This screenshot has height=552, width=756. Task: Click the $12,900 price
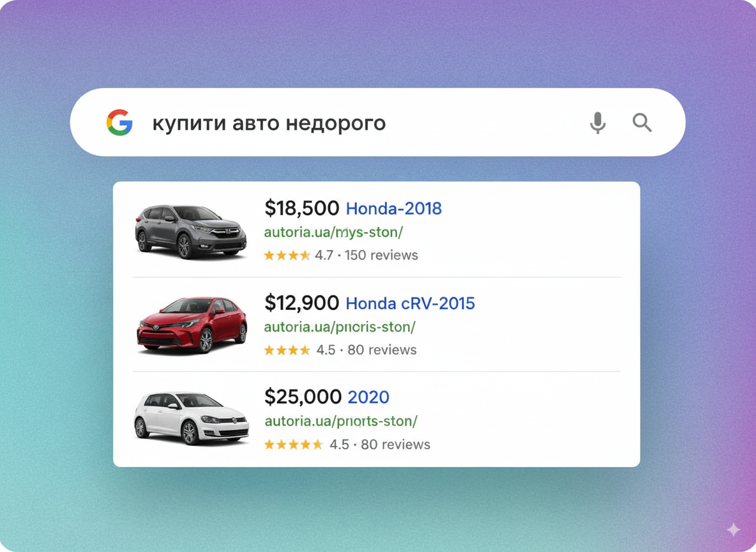[302, 303]
